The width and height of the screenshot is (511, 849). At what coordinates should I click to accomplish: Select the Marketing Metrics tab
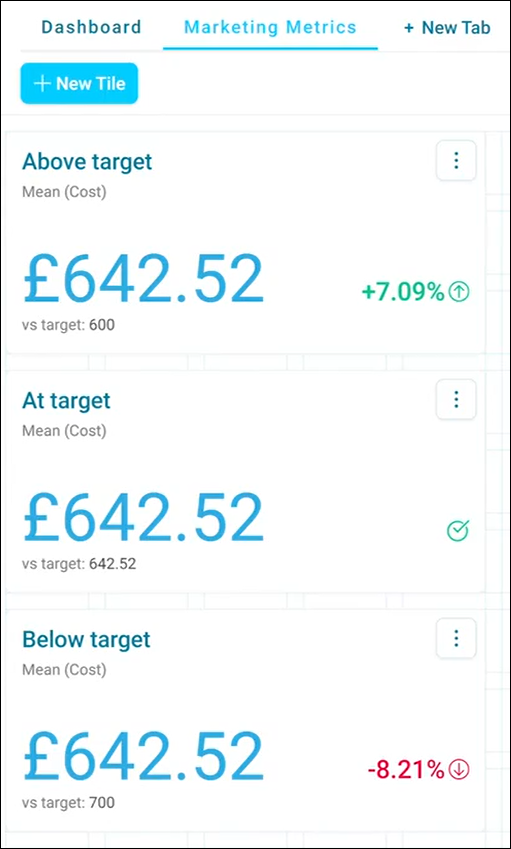pyautogui.click(x=270, y=27)
